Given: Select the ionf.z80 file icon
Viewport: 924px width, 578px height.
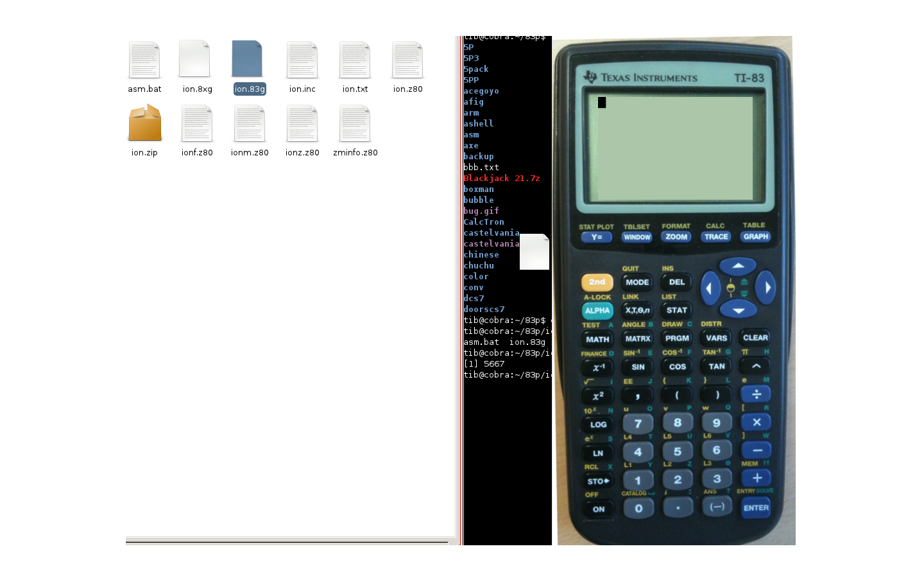Looking at the screenshot, I should pyautogui.click(x=197, y=123).
